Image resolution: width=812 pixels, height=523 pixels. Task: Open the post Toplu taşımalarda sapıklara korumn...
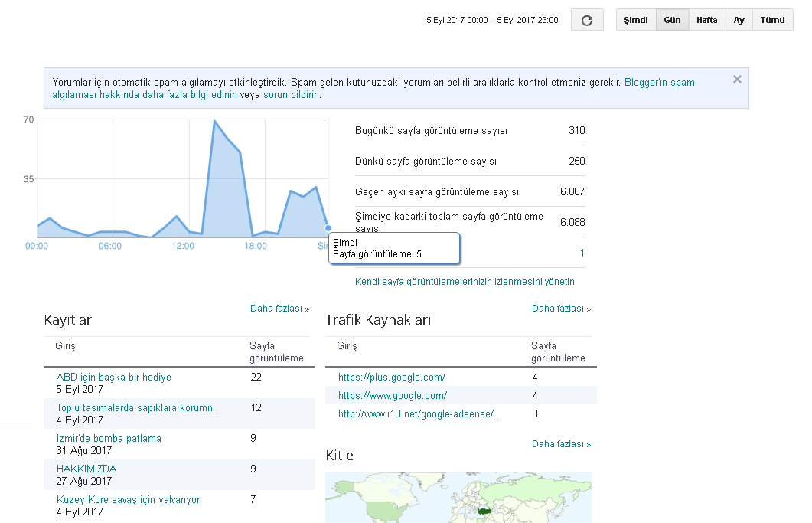(x=139, y=408)
